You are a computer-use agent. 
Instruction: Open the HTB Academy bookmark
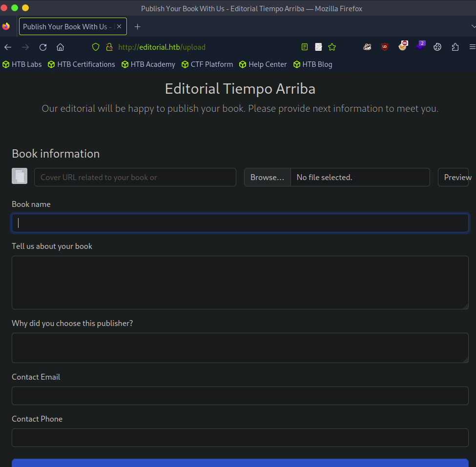[148, 64]
